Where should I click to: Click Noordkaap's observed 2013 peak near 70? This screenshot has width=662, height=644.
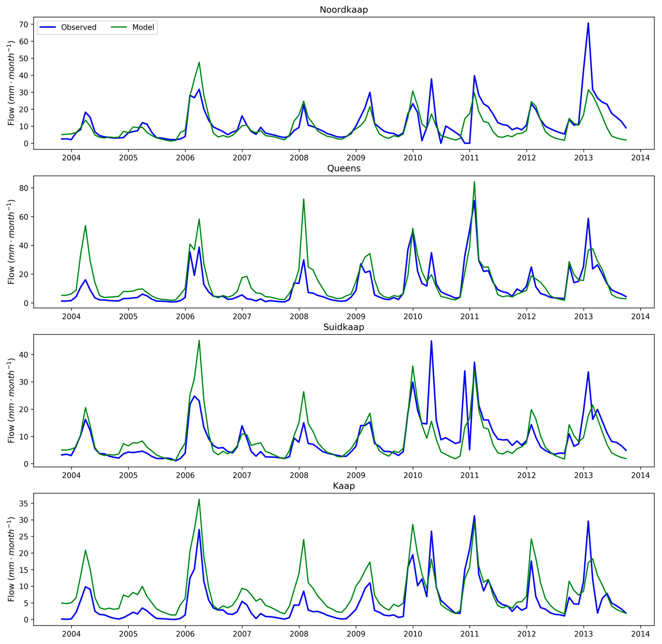(588, 23)
